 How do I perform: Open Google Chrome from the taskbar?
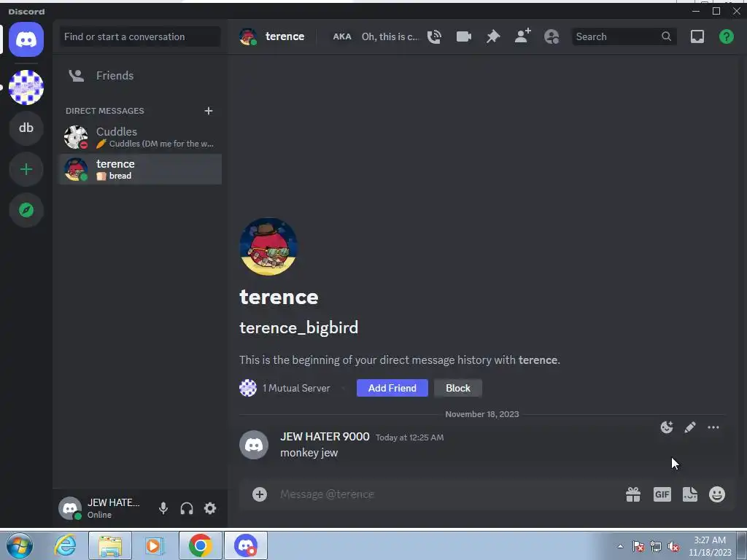(201, 545)
